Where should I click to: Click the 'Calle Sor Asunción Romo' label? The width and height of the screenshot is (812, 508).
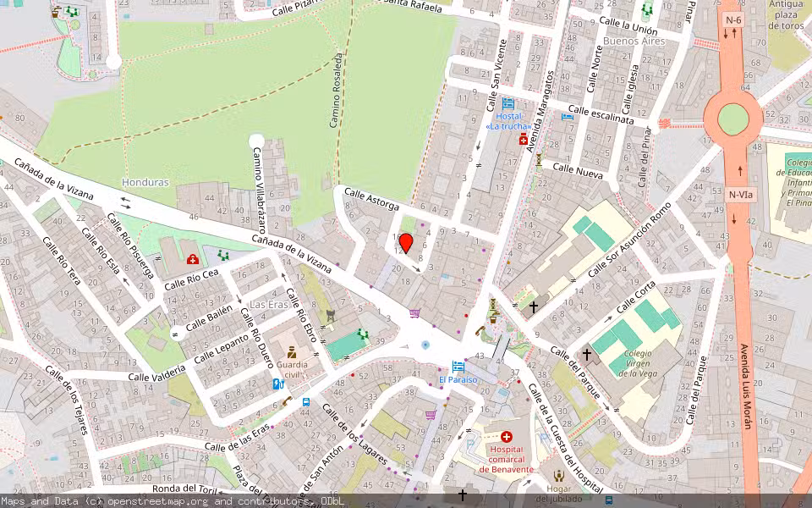tap(629, 239)
